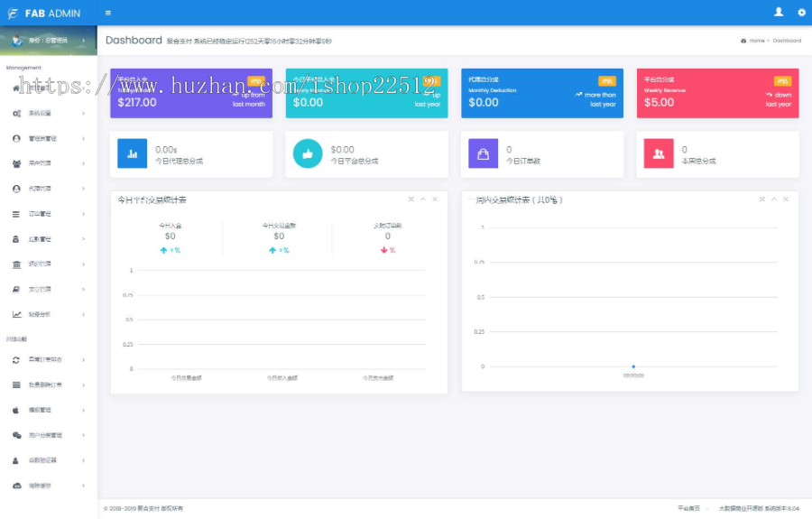Click the apple icon for 模板管理
This screenshot has width=812, height=519.
click(x=16, y=410)
